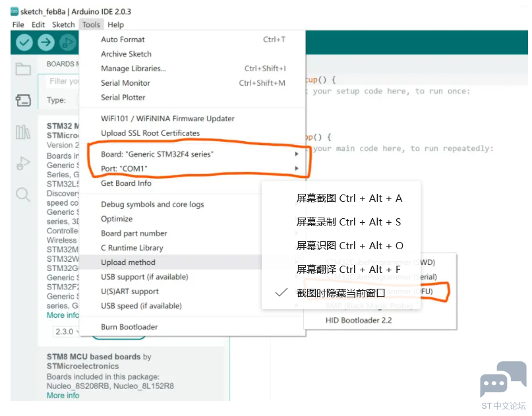The width and height of the screenshot is (532, 416).
Task: Open the File menu
Action: 18,25
